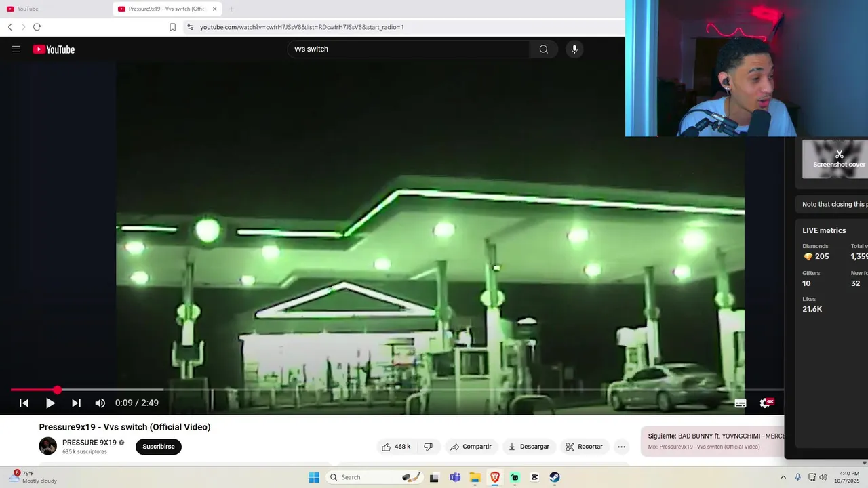Open the green streaming app in taskbar

click(x=515, y=477)
